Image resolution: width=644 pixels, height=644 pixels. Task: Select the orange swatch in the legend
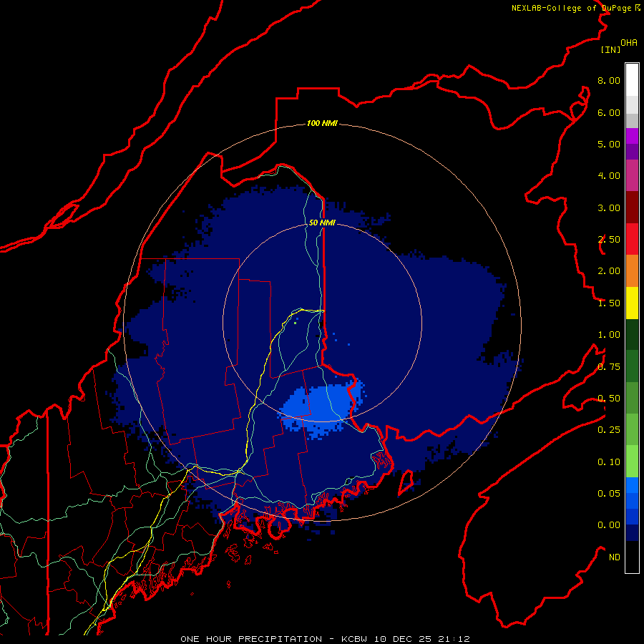[x=632, y=271]
